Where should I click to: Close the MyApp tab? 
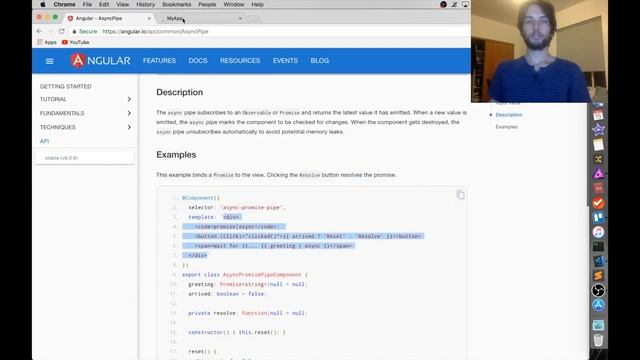(240, 18)
